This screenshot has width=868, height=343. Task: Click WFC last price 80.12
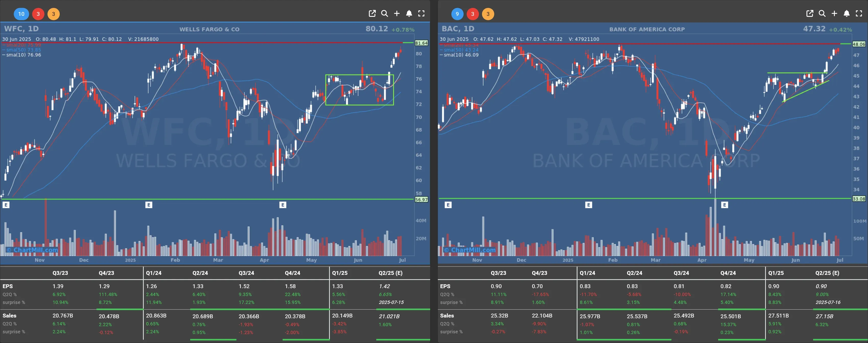click(377, 29)
